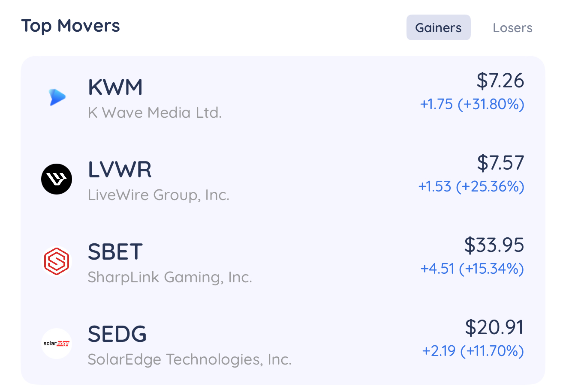The image size is (566, 392).
Task: Switch to the Losers tab
Action: (x=512, y=28)
